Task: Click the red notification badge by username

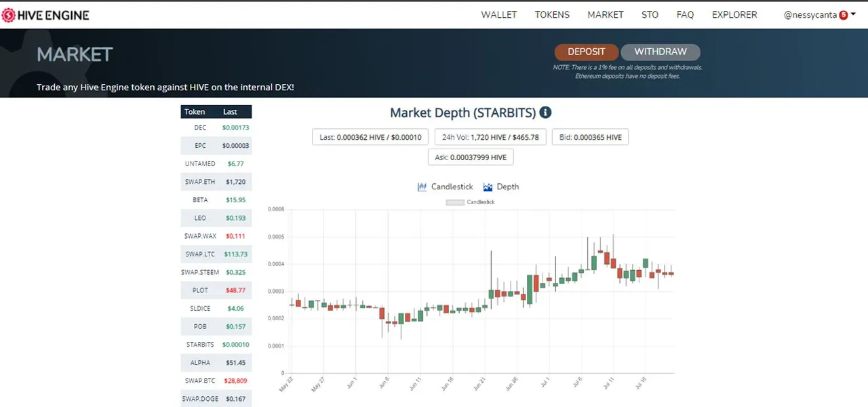Action: tap(844, 15)
